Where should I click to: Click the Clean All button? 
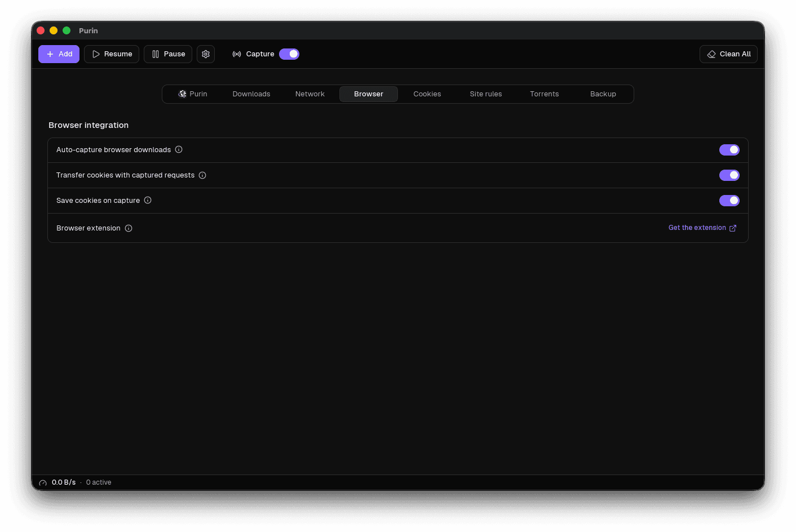point(728,54)
